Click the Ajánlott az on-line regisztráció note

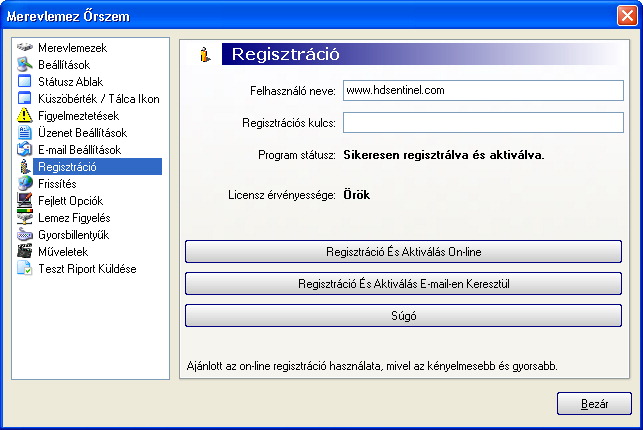coord(372,366)
